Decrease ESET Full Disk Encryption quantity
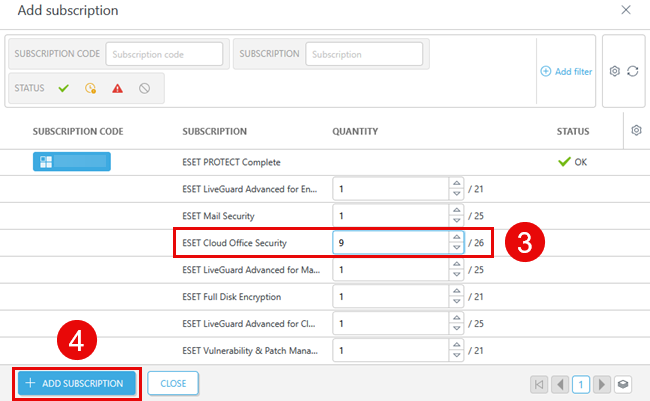650x401 pixels. click(456, 302)
